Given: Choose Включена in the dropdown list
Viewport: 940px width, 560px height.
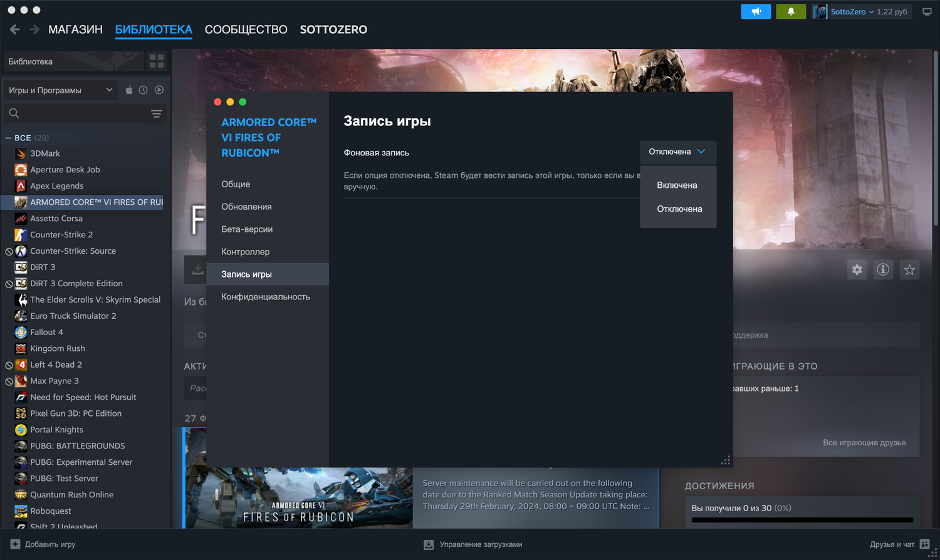Looking at the screenshot, I should pos(678,185).
